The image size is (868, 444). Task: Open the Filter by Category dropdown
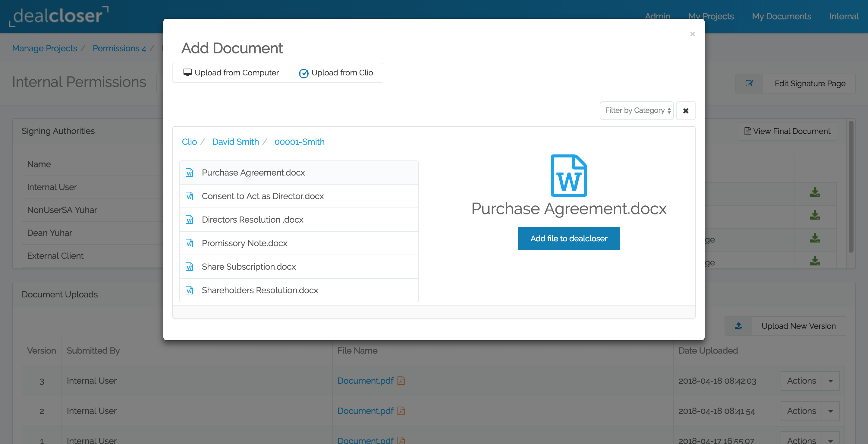[x=637, y=111]
